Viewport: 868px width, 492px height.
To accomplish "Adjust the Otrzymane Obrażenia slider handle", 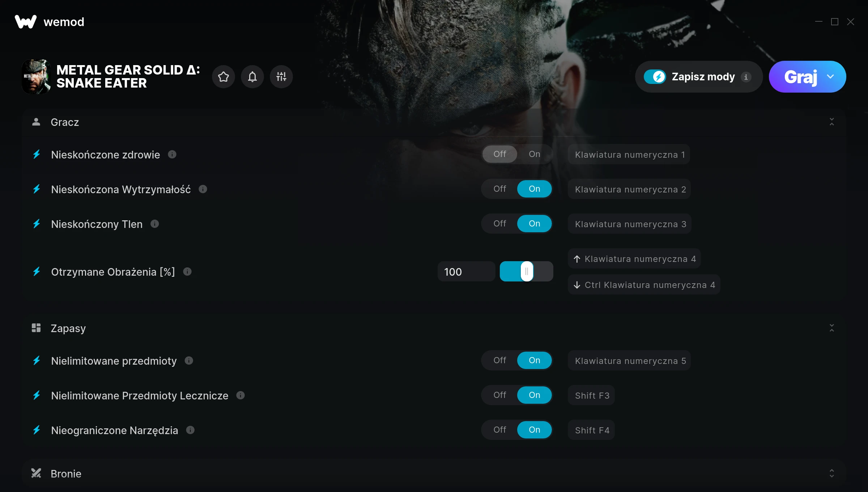I will click(x=527, y=271).
